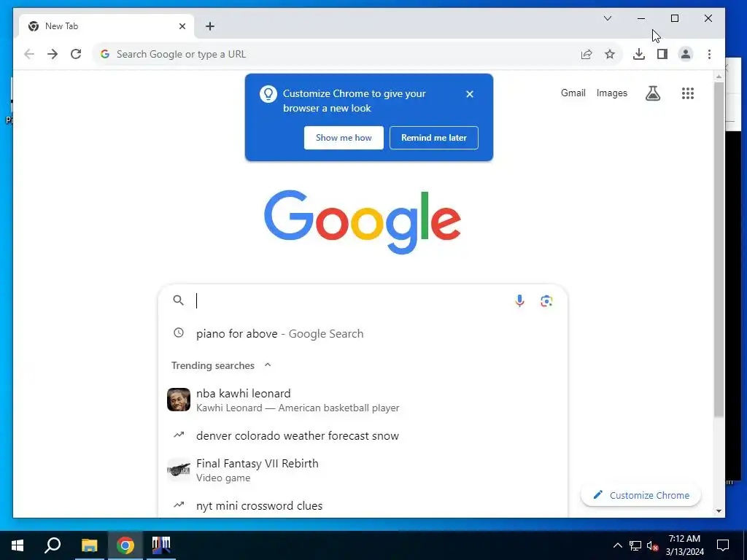Image resolution: width=747 pixels, height=560 pixels.
Task: Select the Final Fantasy VII Rebirth suggestion
Action: [363, 470]
